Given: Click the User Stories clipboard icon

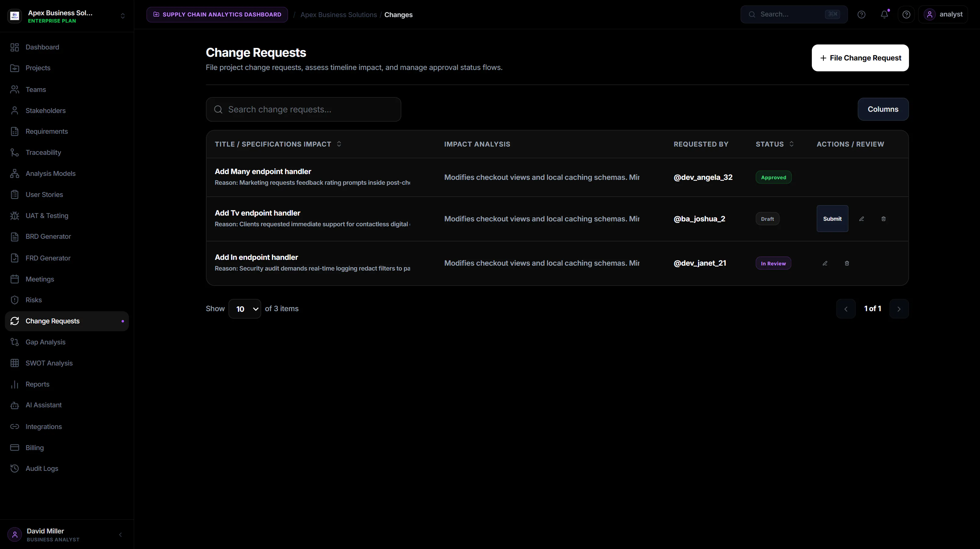Looking at the screenshot, I should pyautogui.click(x=14, y=195).
